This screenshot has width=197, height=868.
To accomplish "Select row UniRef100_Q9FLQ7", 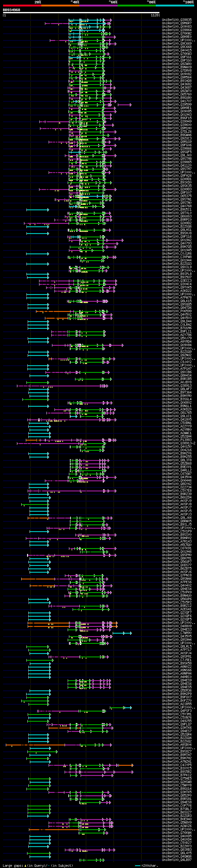I will [x=177, y=725].
